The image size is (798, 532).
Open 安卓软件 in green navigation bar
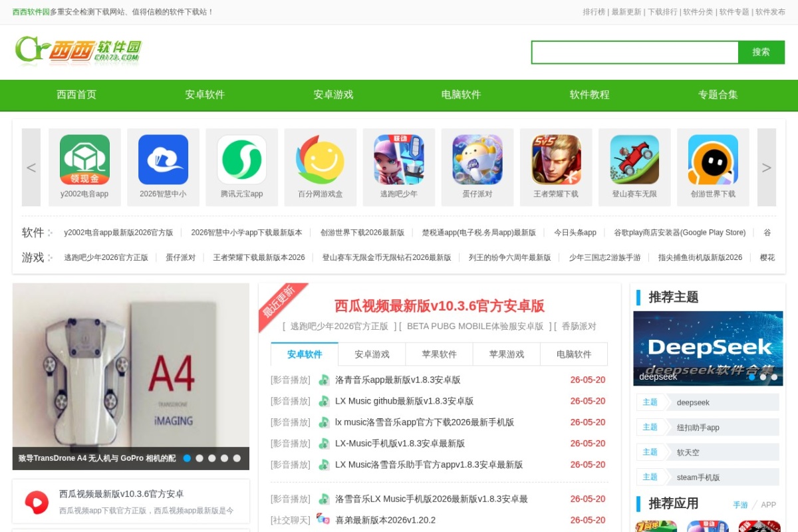(205, 94)
